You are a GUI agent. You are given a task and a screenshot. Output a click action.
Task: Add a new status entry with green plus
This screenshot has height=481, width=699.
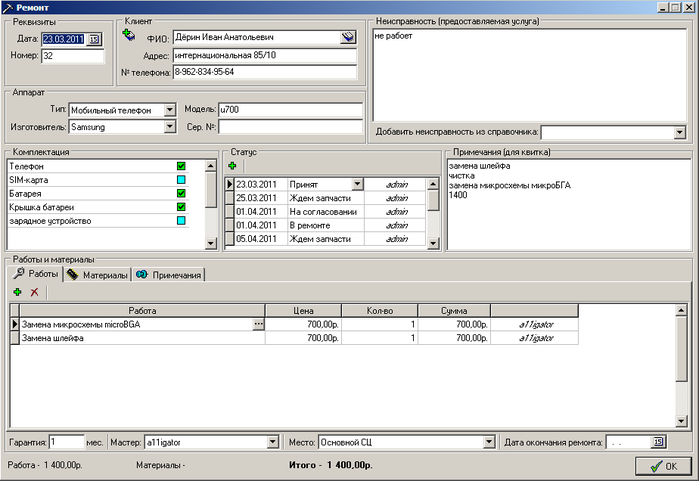point(232,165)
